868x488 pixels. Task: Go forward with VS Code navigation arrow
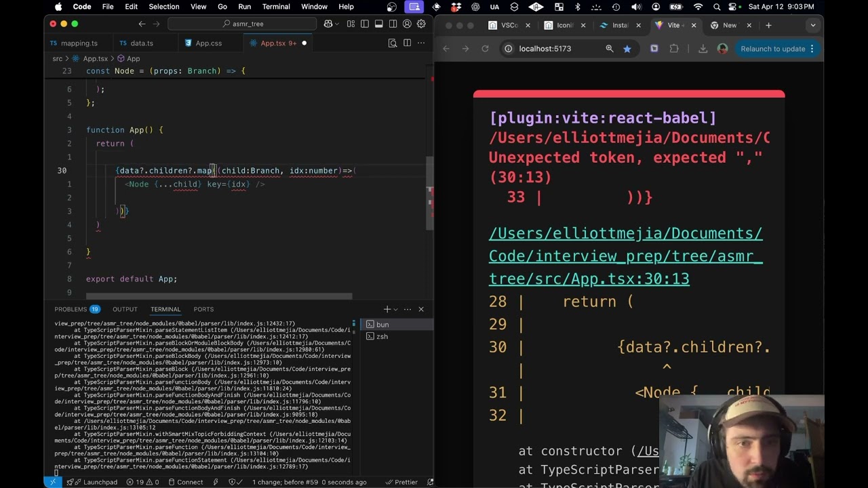point(157,24)
